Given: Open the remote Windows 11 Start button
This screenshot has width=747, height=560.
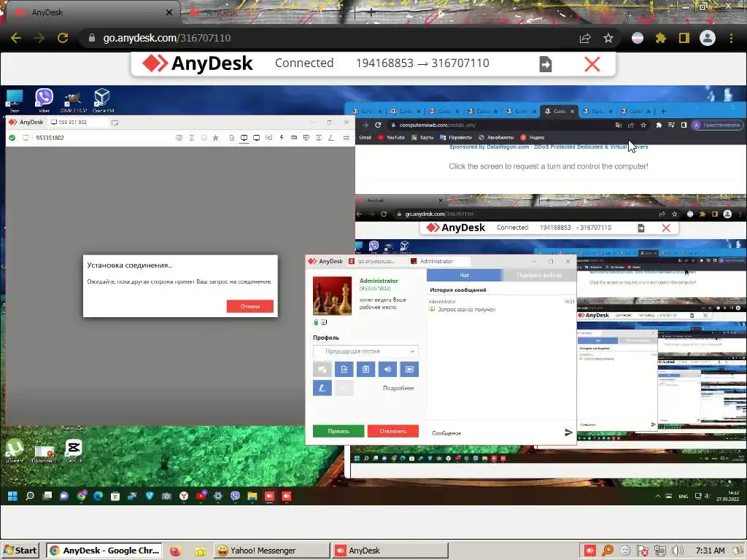Looking at the screenshot, I should tap(13, 496).
